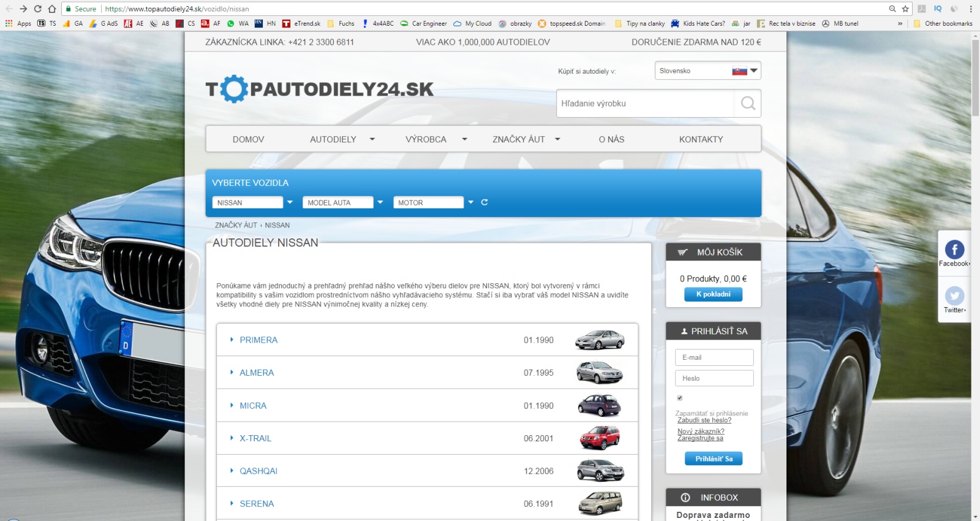Follow the Zabudli ste heslo? link

tap(704, 420)
